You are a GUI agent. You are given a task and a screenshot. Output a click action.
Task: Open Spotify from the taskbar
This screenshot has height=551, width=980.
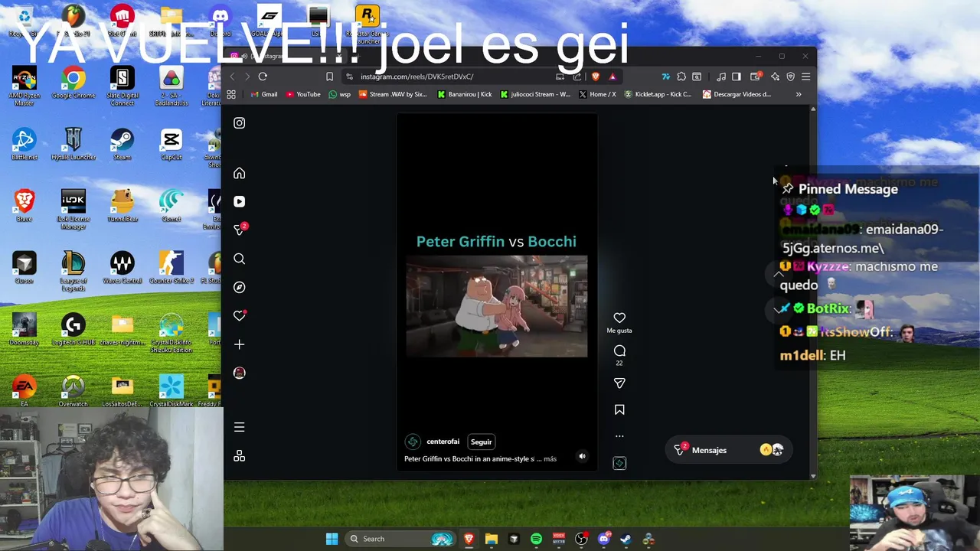pos(536,539)
